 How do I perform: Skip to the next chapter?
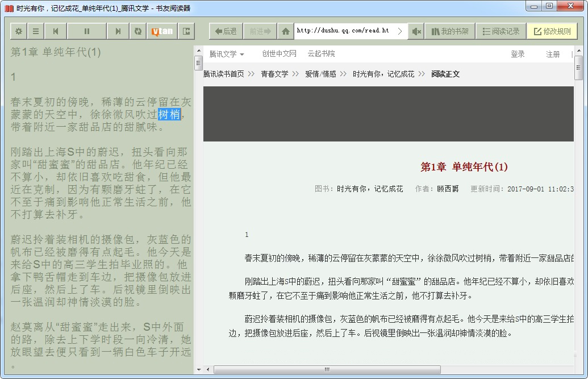(x=118, y=31)
